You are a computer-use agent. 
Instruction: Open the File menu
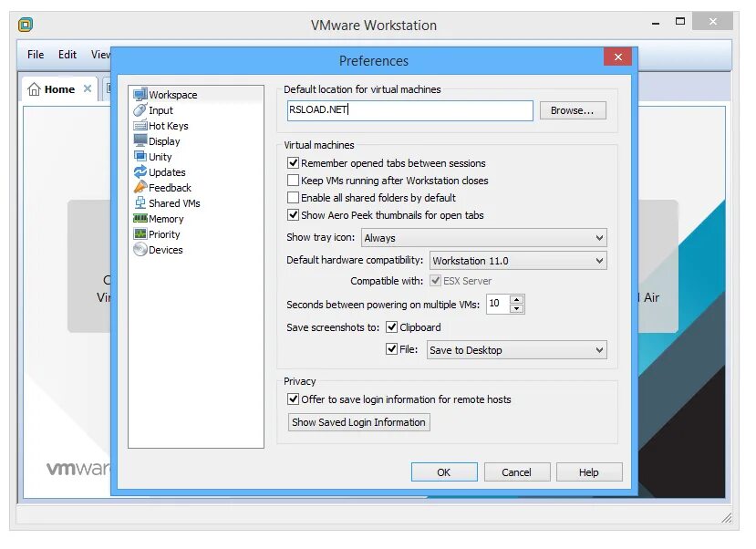click(x=36, y=55)
